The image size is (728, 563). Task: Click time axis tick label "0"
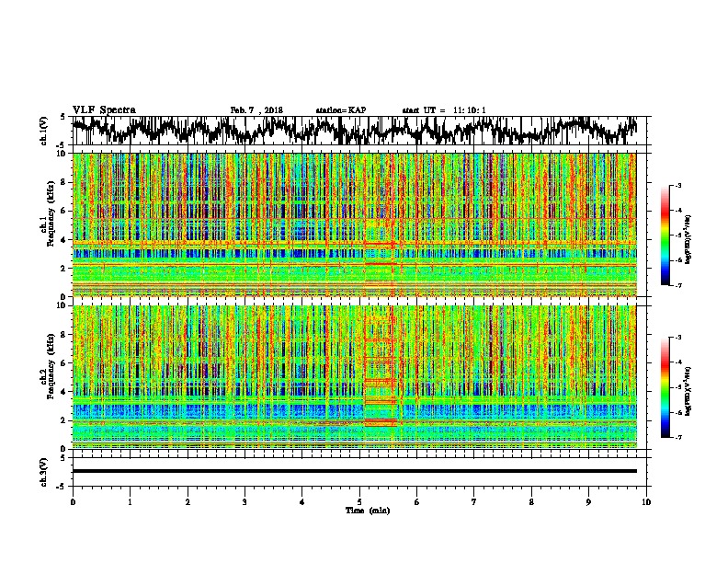pos(73,502)
